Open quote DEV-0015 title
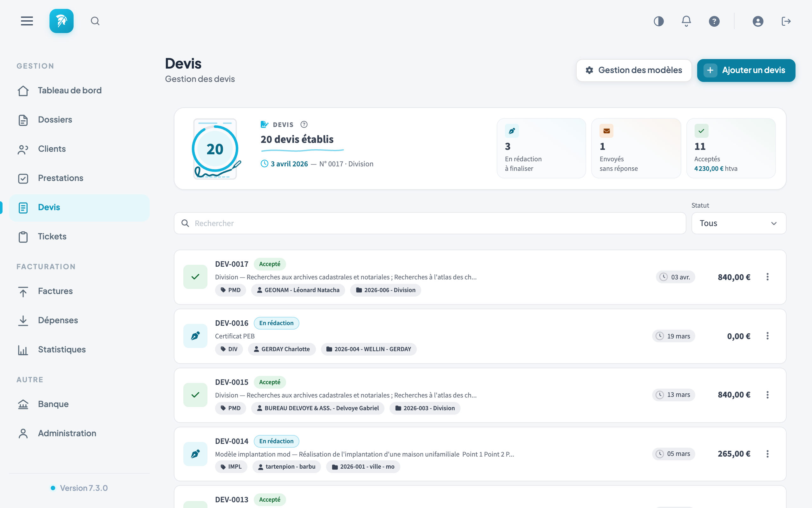The width and height of the screenshot is (812, 508). 232,382
